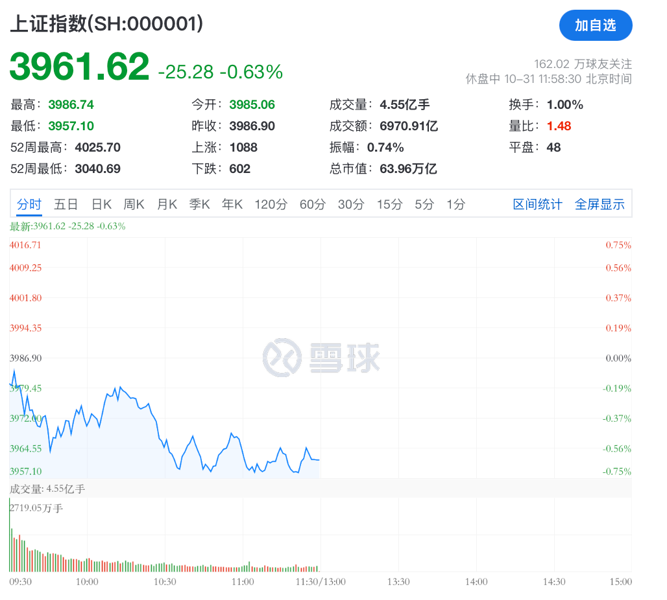The image size is (667, 600).
Task: Switch to 60分 interval chart
Action: 312,204
